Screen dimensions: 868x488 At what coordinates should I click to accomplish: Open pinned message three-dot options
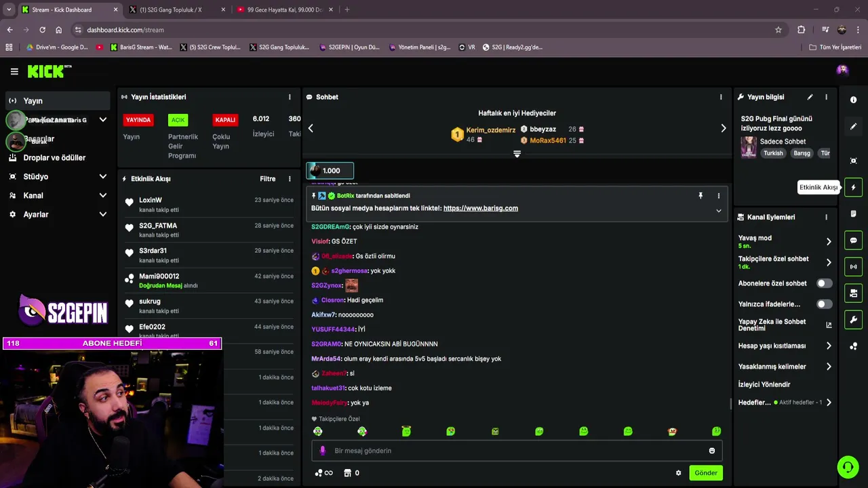pyautogui.click(x=719, y=196)
